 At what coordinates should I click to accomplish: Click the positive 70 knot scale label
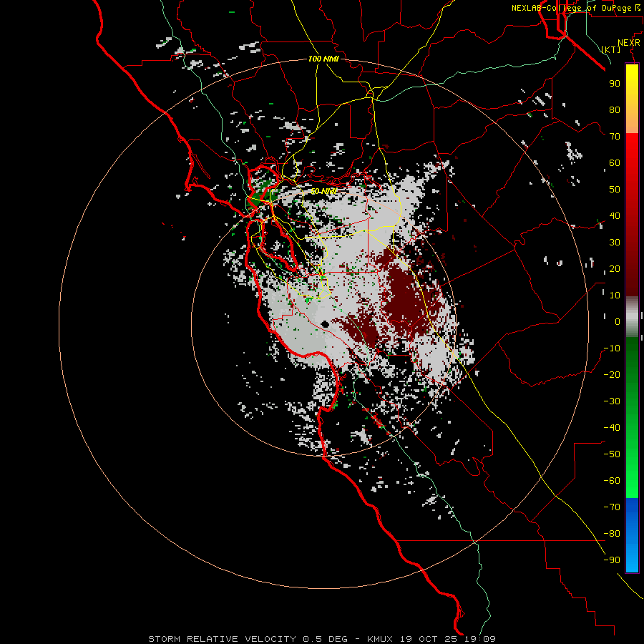pos(615,137)
